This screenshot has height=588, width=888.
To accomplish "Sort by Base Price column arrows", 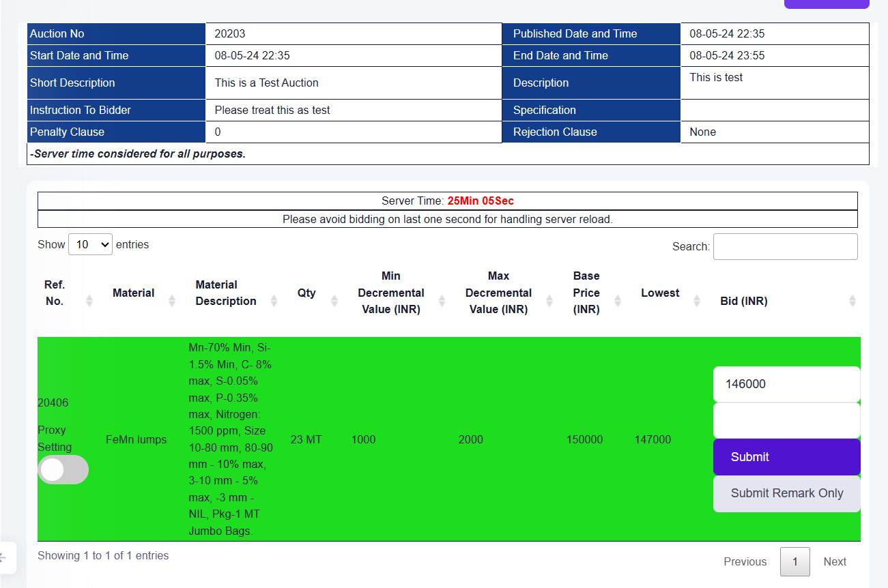I will [618, 301].
